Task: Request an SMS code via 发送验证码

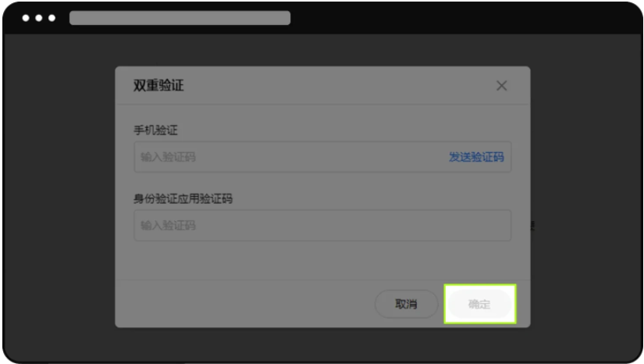Action: (476, 157)
